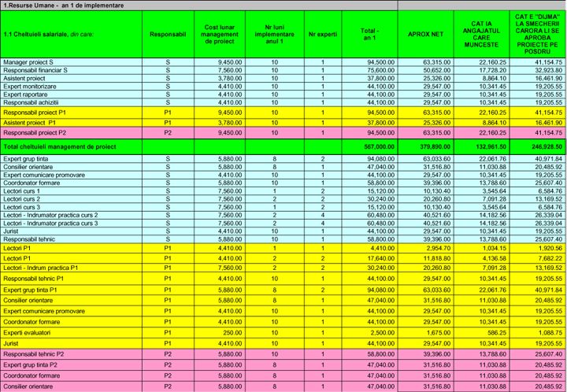Select the 'Nr experti' column header
Image resolution: width=567 pixels, height=392 pixels.
tap(322, 34)
